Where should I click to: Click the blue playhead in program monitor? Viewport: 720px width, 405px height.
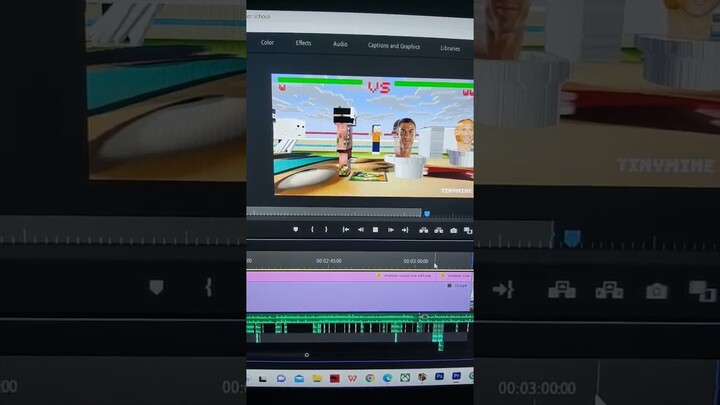(427, 214)
